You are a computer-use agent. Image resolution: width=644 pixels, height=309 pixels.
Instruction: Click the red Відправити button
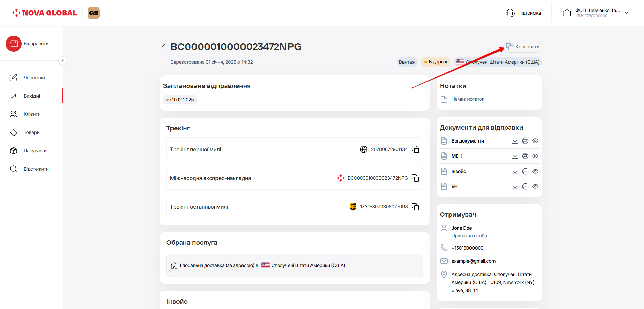[x=14, y=44]
